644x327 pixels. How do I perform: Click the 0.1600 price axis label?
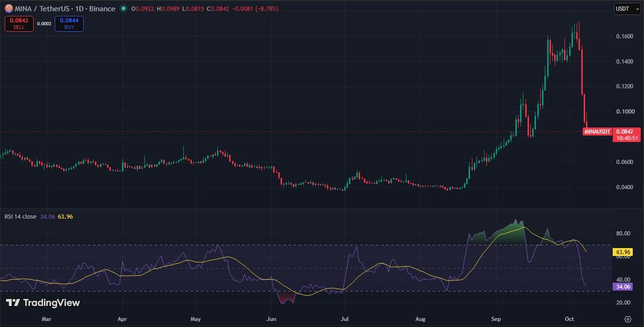click(625, 36)
